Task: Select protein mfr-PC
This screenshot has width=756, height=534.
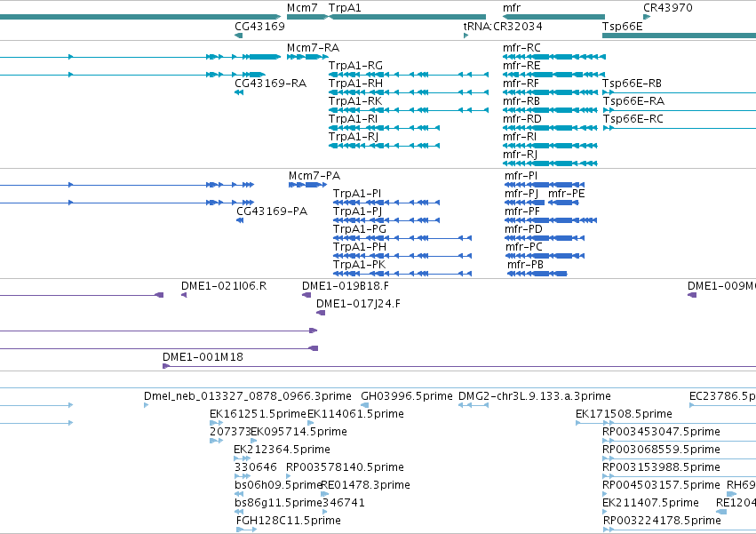Action: (545, 256)
